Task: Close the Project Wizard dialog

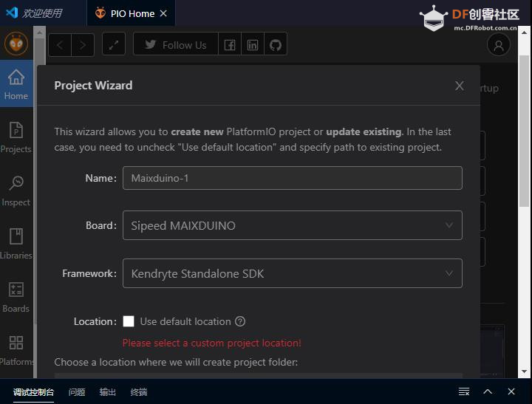Action: coord(460,86)
